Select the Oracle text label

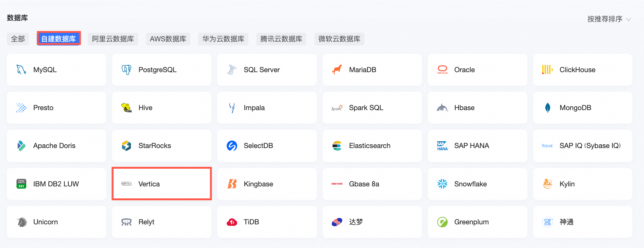pyautogui.click(x=464, y=70)
